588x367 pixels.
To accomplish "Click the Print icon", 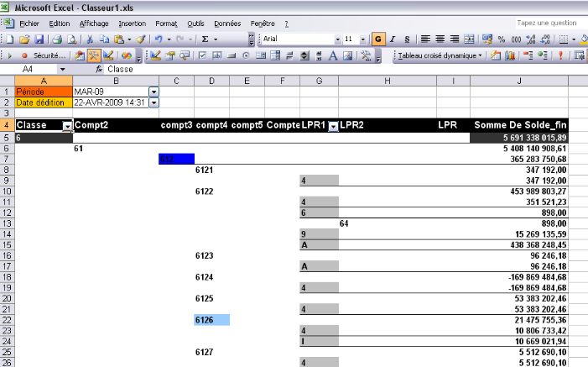I will pos(57,39).
